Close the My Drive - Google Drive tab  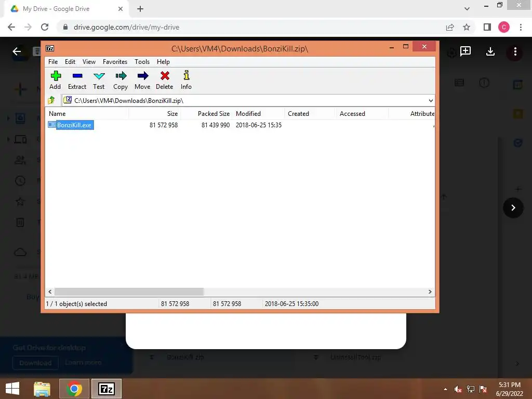coord(121,9)
